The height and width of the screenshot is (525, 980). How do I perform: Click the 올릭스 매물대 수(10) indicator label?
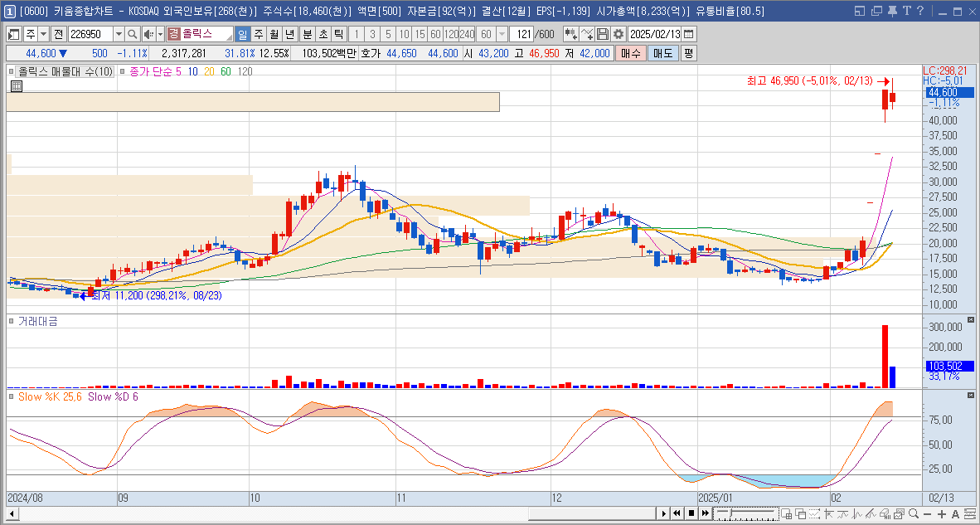65,71
